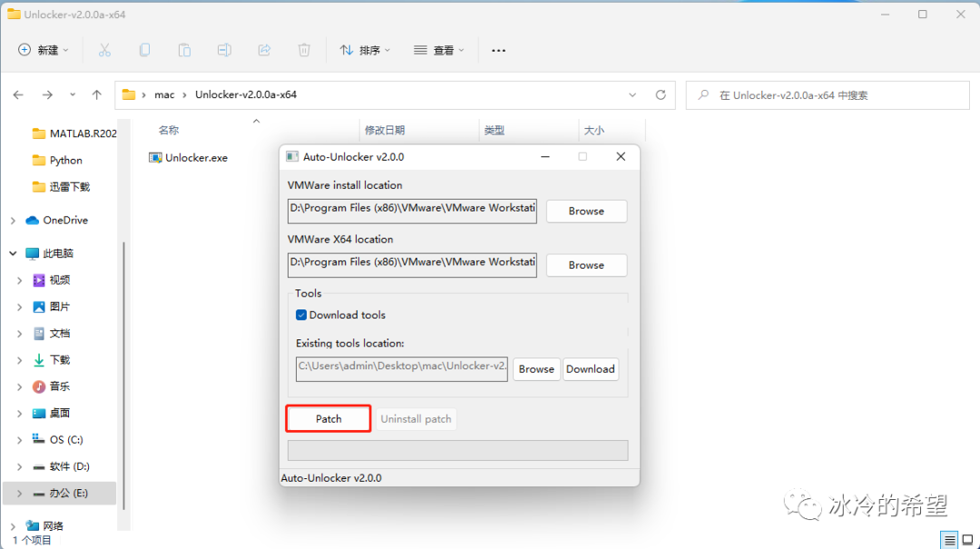Expand the 视频 (Videos) node
Image resolution: width=980 pixels, height=549 pixels.
[19, 280]
